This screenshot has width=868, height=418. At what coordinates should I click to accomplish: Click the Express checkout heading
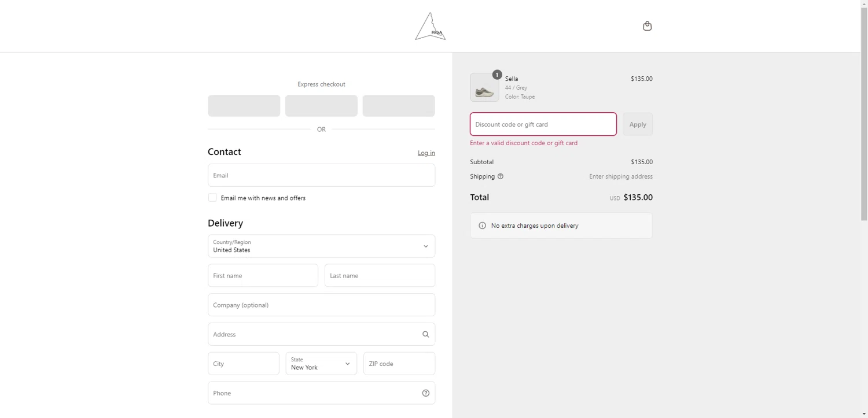pyautogui.click(x=321, y=84)
